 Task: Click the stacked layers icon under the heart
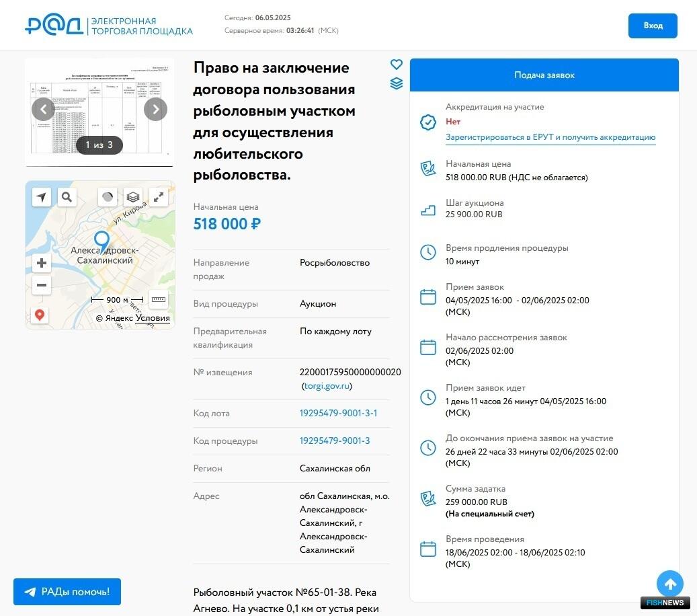click(x=397, y=83)
